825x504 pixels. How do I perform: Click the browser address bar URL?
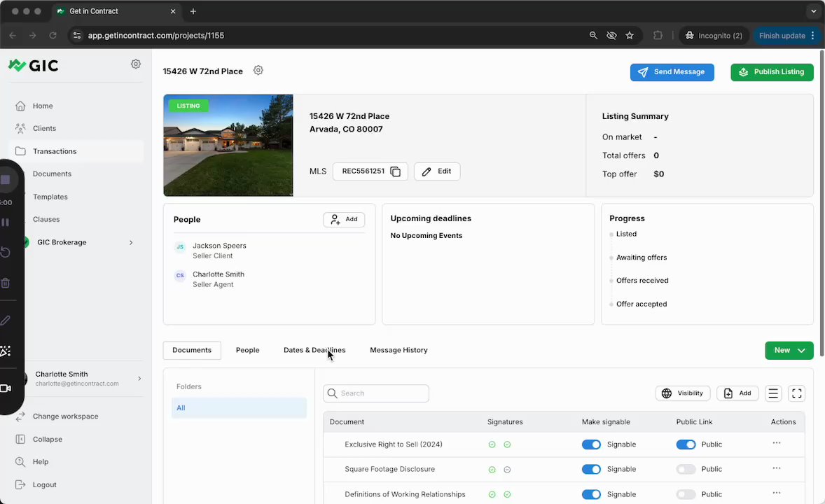click(x=155, y=35)
